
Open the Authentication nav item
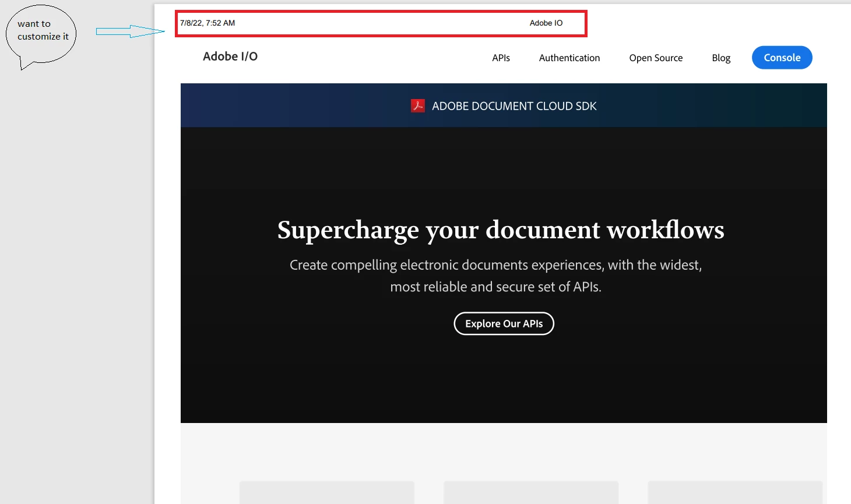point(569,58)
